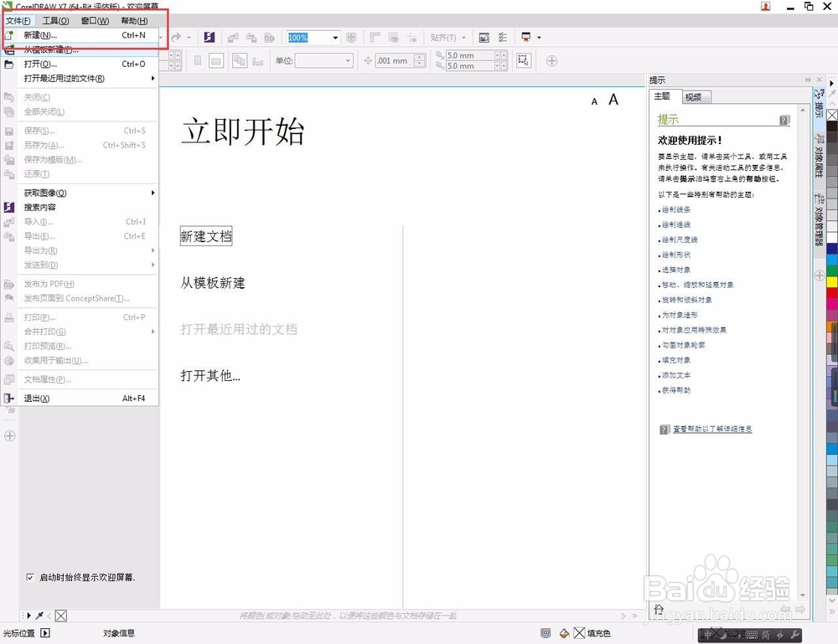
Task: Click the all pages layout icon
Action: click(240, 60)
